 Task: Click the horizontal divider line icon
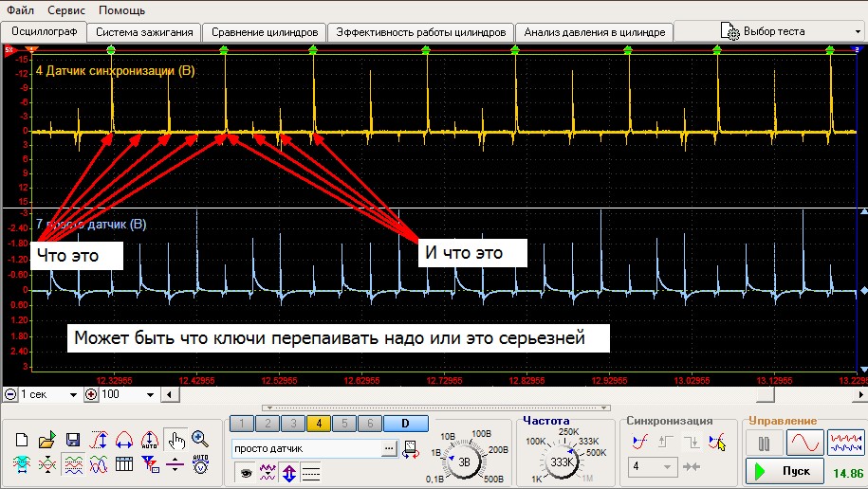[x=175, y=464]
